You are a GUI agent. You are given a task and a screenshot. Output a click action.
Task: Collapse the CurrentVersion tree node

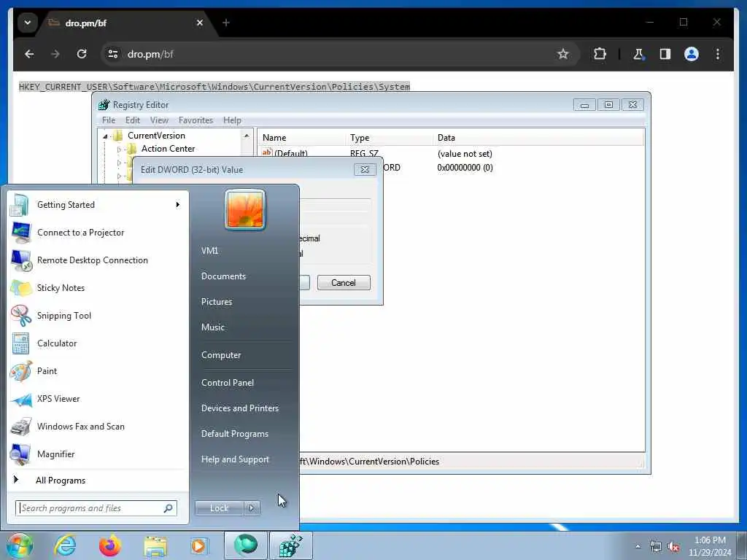coord(105,136)
